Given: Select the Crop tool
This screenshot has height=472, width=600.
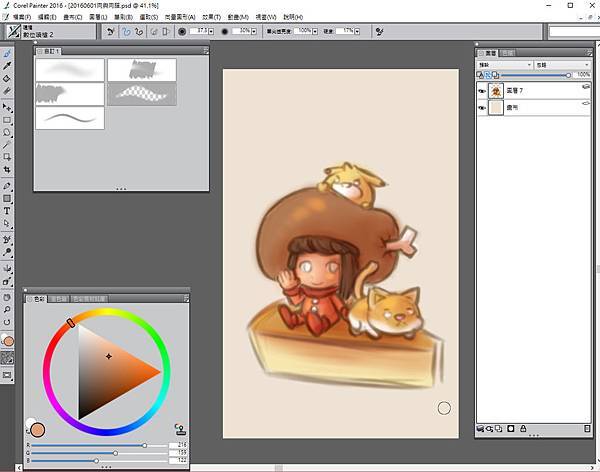Looking at the screenshot, I should [7, 170].
